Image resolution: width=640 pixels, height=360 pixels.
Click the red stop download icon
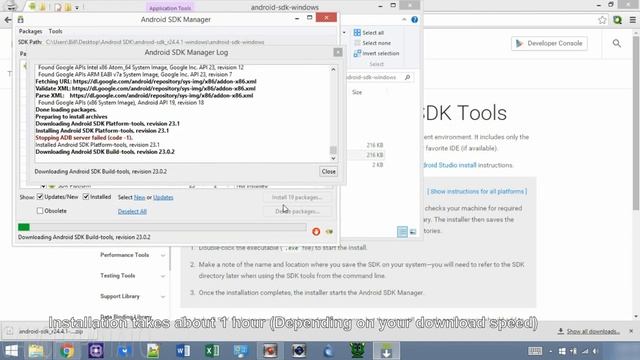[x=316, y=231]
